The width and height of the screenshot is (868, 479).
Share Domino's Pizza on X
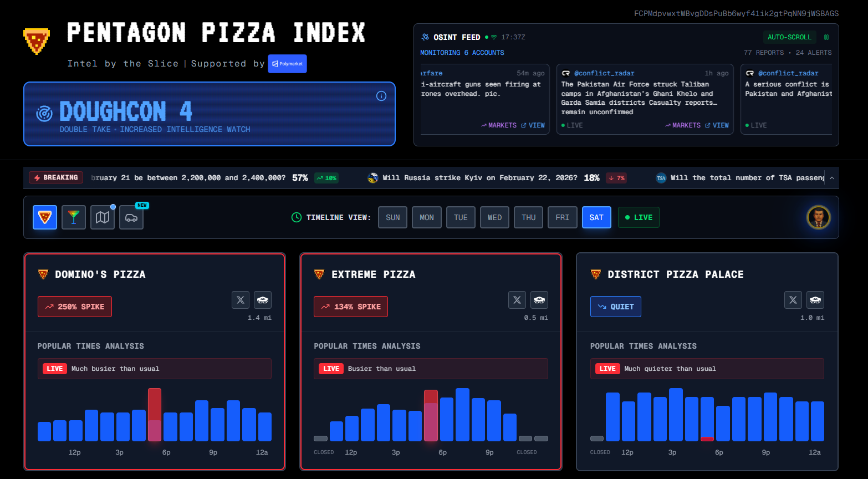[241, 300]
